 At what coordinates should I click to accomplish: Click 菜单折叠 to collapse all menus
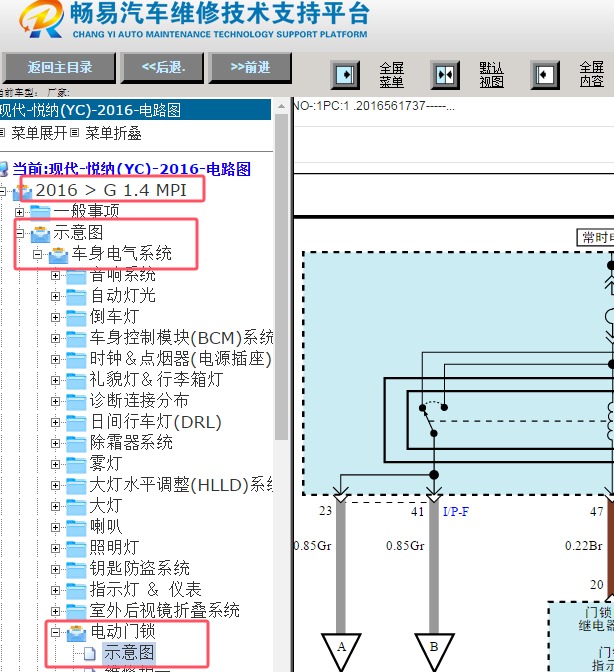click(113, 133)
